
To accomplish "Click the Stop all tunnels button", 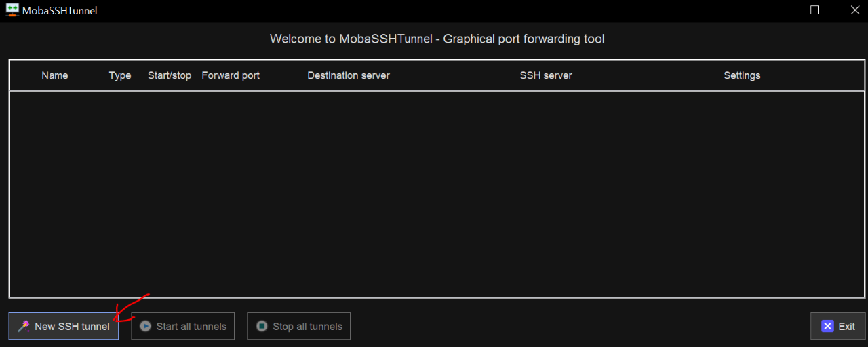I will pyautogui.click(x=298, y=326).
